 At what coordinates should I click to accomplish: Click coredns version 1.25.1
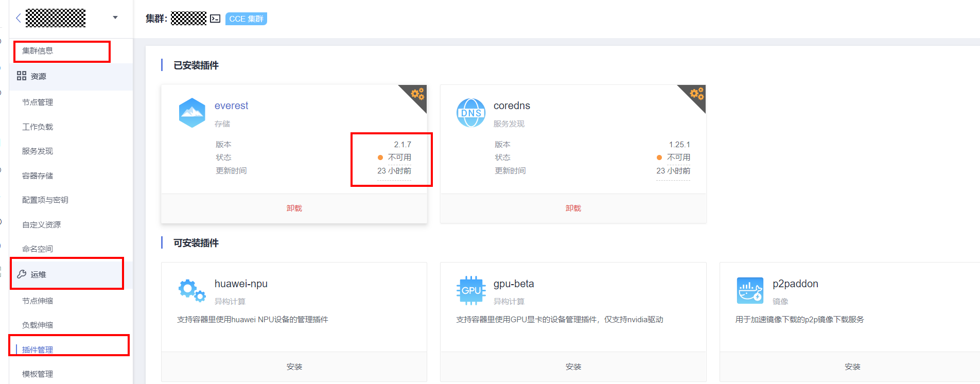(x=679, y=145)
